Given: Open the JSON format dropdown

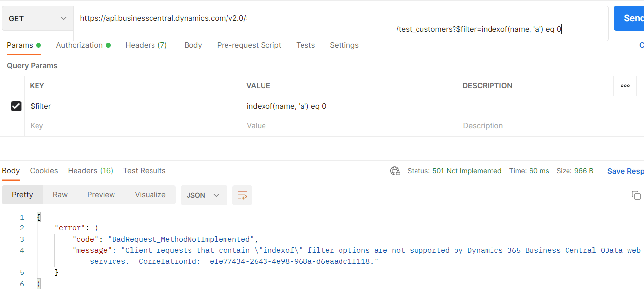Looking at the screenshot, I should pos(204,195).
